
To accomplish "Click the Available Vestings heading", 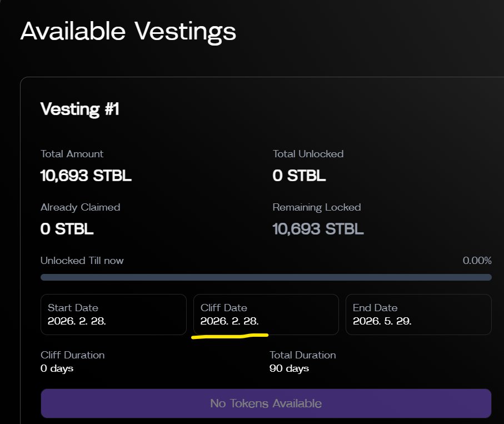I will [x=128, y=32].
